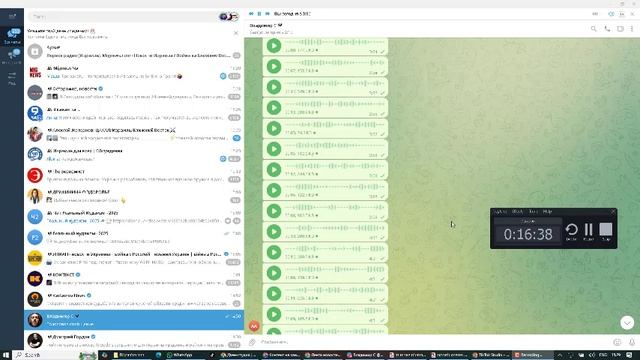Select the All chats folder in sidebar
The height and width of the screenshot is (360, 640).
click(12, 36)
